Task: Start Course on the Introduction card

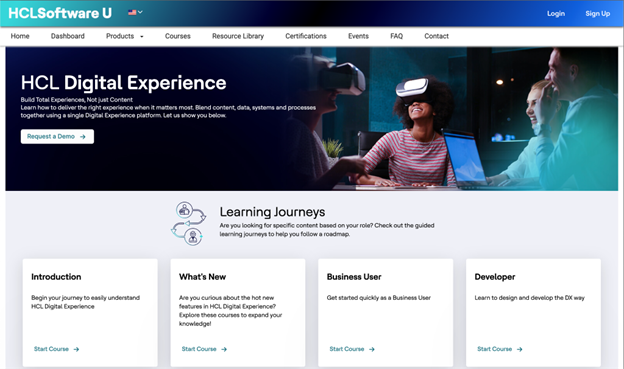Action: [x=57, y=349]
